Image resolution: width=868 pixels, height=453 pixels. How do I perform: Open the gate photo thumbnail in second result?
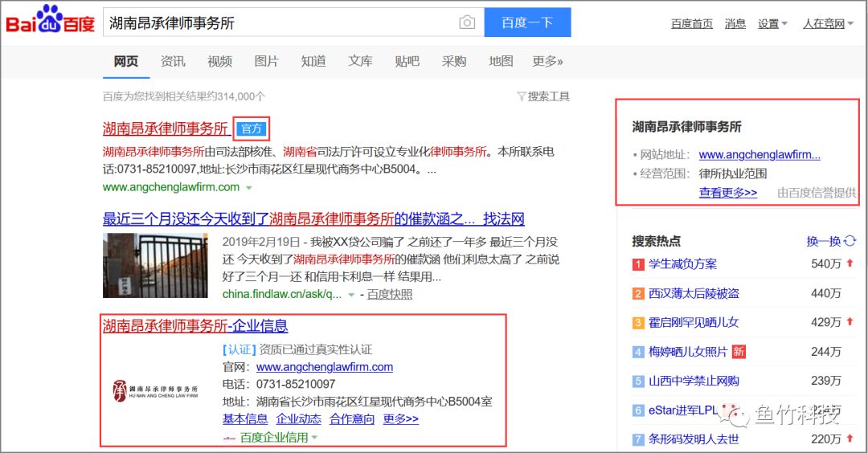155,265
